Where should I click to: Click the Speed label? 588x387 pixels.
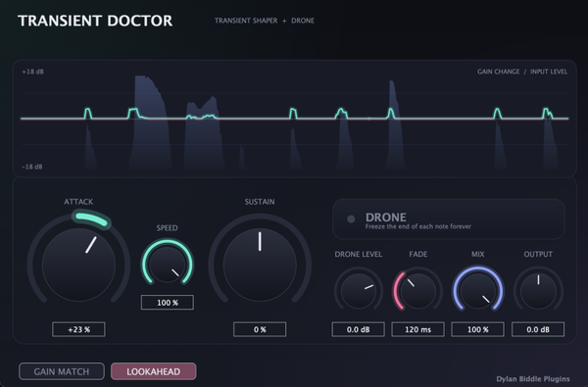[167, 228]
